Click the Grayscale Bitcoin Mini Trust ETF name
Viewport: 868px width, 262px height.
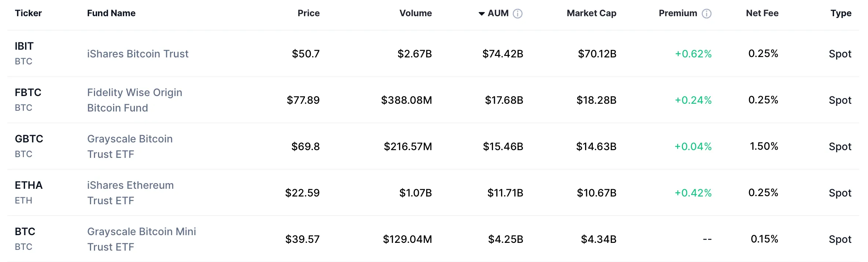point(141,239)
